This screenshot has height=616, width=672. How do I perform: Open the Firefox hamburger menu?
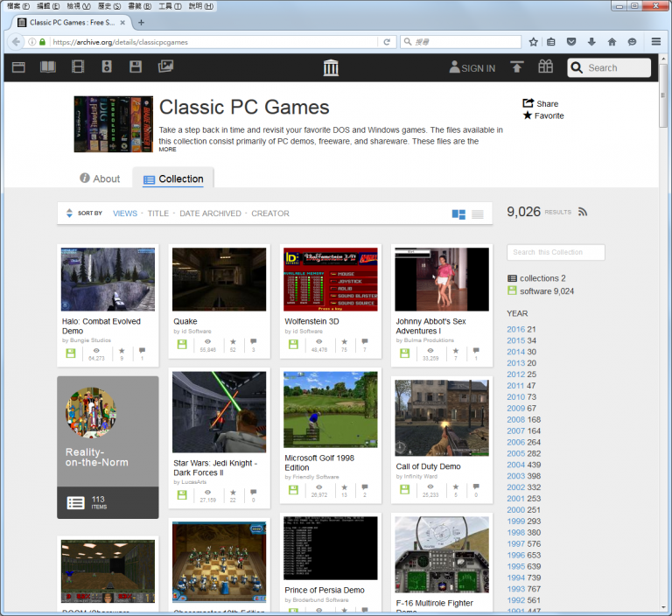(x=655, y=42)
